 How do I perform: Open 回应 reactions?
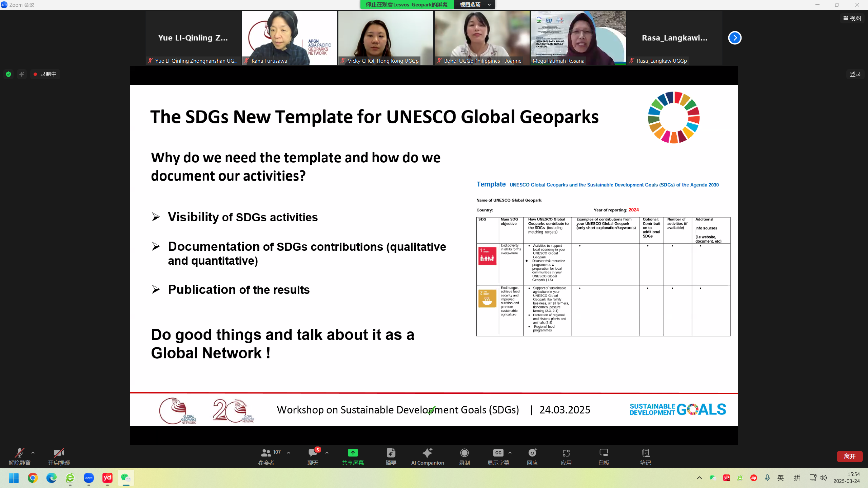point(532,456)
